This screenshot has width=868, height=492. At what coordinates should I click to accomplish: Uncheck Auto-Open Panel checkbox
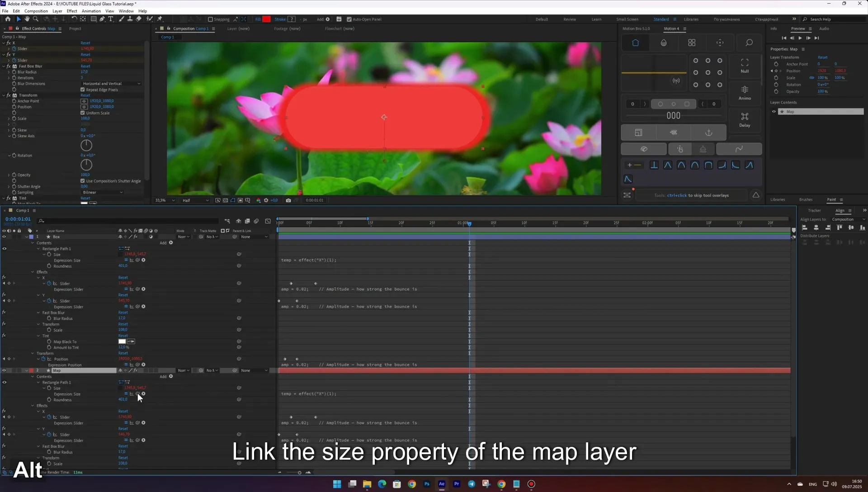point(349,19)
